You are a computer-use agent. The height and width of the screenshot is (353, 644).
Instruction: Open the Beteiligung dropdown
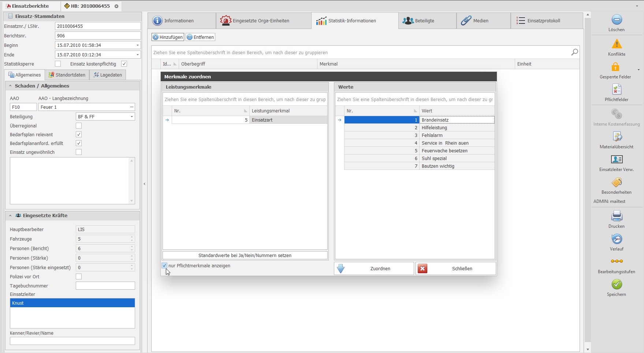point(131,117)
